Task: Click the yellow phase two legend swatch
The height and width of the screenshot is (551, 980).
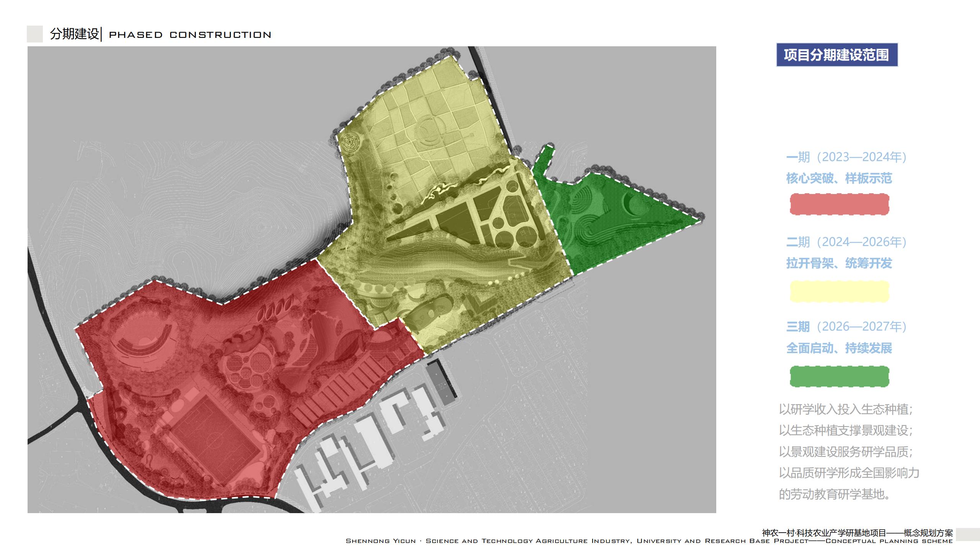Action: click(839, 292)
